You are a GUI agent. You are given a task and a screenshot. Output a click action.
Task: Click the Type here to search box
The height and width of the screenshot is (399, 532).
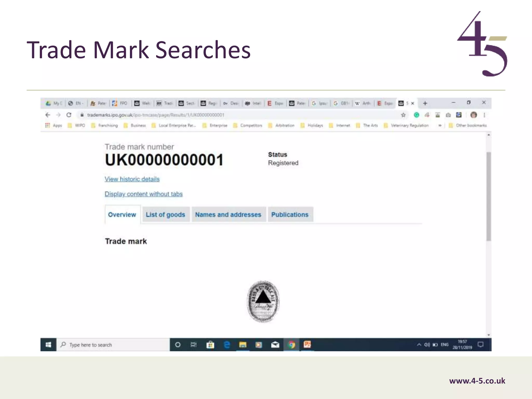pos(113,345)
